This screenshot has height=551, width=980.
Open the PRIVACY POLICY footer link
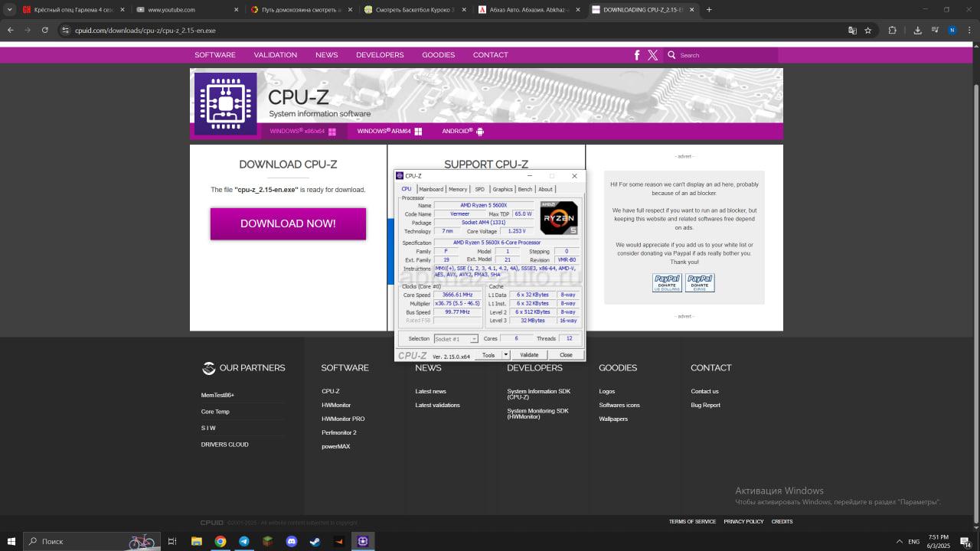743,522
